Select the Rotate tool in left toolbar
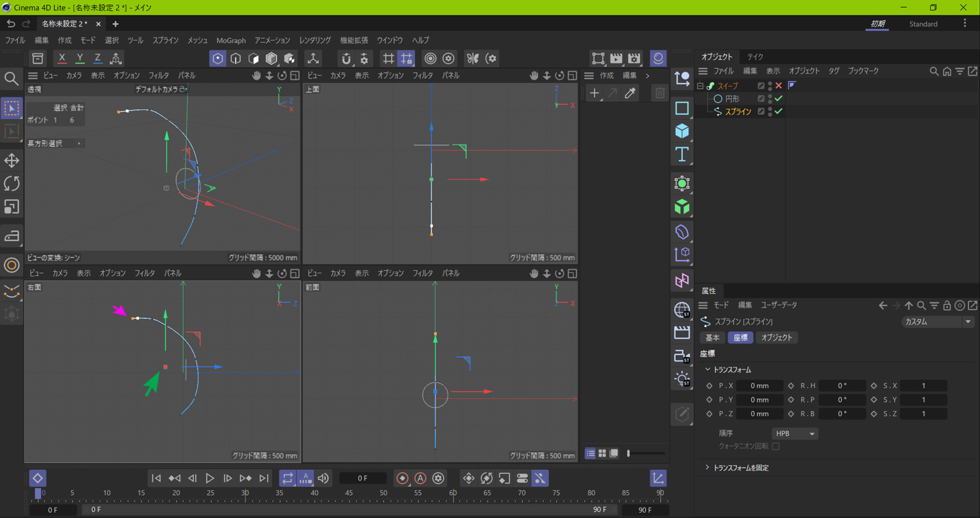 click(x=11, y=184)
